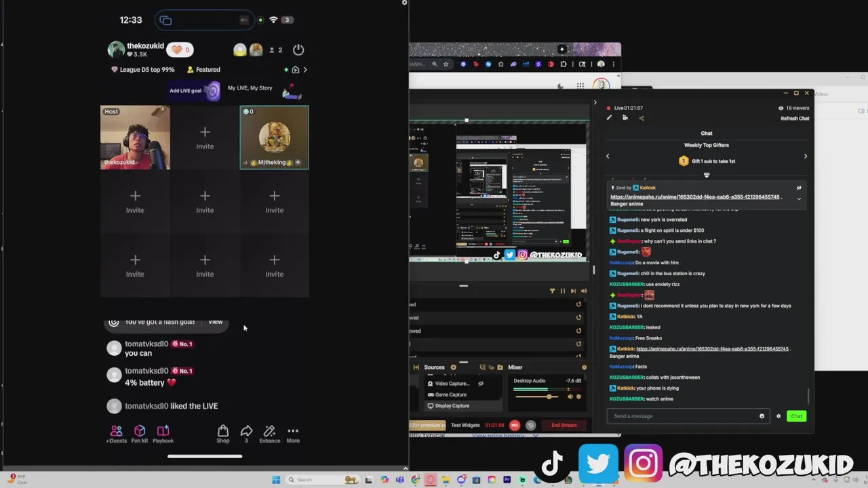
Task: Tap League D5 top 99% label
Action: tap(143, 70)
